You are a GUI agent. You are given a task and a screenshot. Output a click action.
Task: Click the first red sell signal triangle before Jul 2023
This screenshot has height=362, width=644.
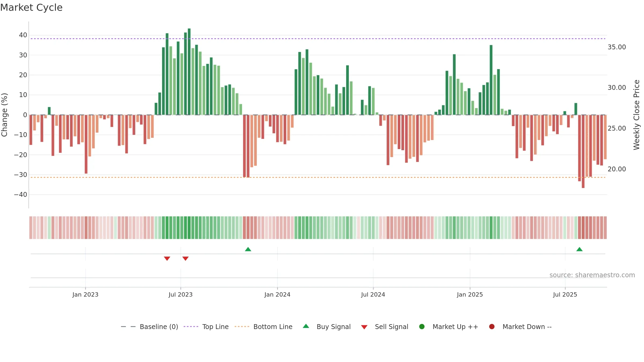pos(167,258)
